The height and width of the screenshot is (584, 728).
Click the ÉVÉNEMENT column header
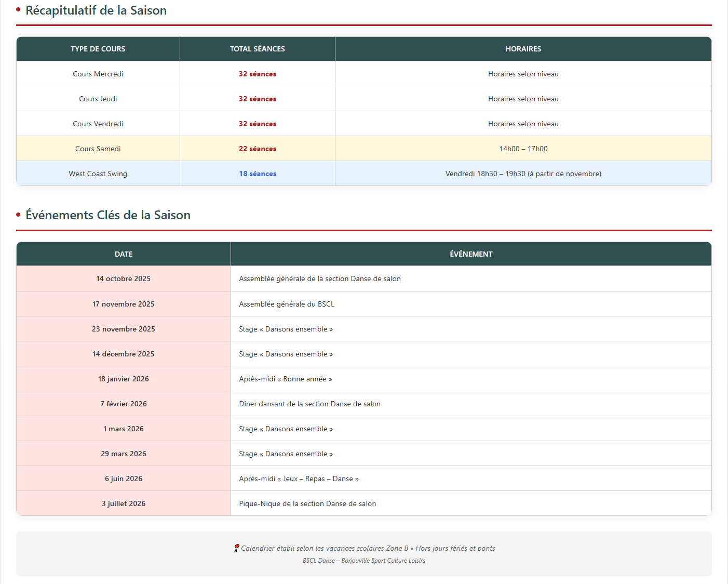(x=471, y=254)
